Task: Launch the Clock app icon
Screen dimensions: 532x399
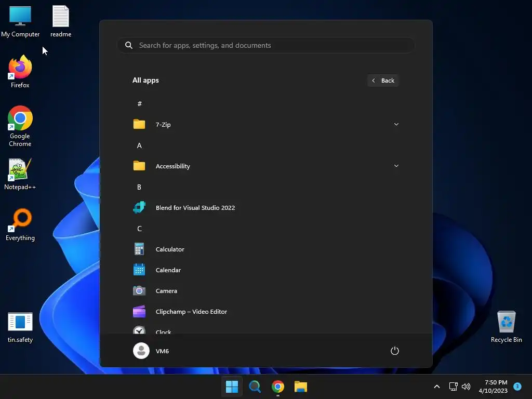Action: click(x=139, y=330)
